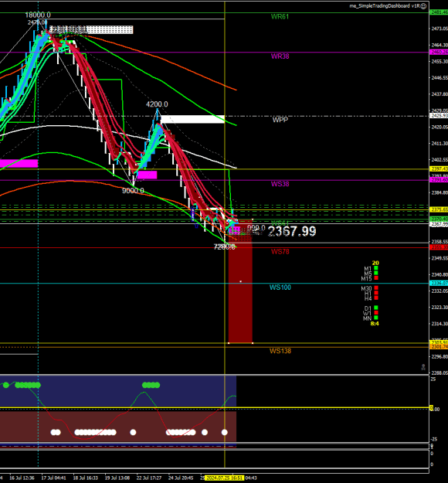
Task: Click the green 2481.46 price tag
Action: pos(439,12)
